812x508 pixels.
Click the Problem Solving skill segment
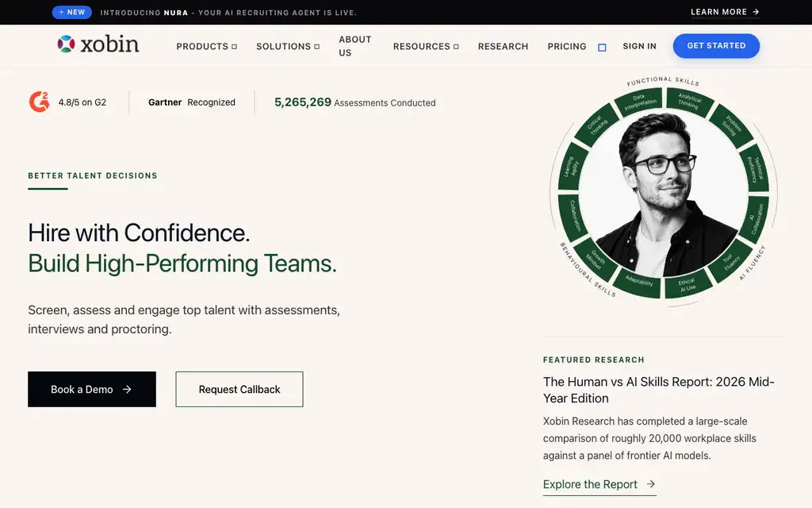(x=730, y=125)
